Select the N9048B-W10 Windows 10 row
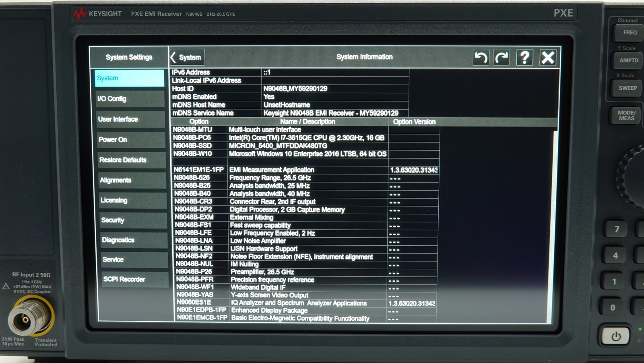The width and height of the screenshot is (644, 363). pyautogui.click(x=305, y=154)
